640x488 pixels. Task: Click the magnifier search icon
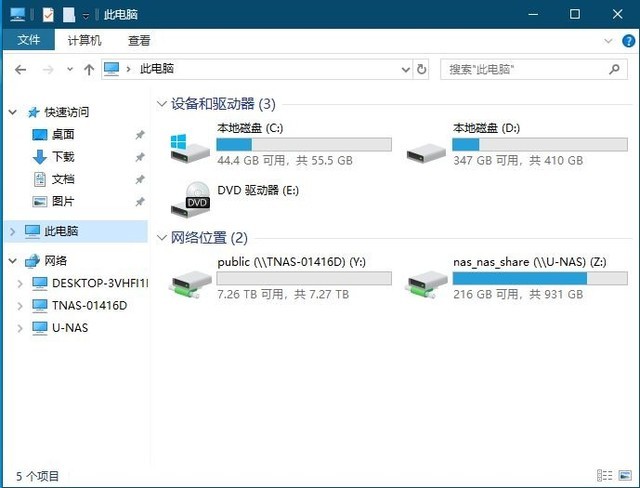pyautogui.click(x=614, y=69)
